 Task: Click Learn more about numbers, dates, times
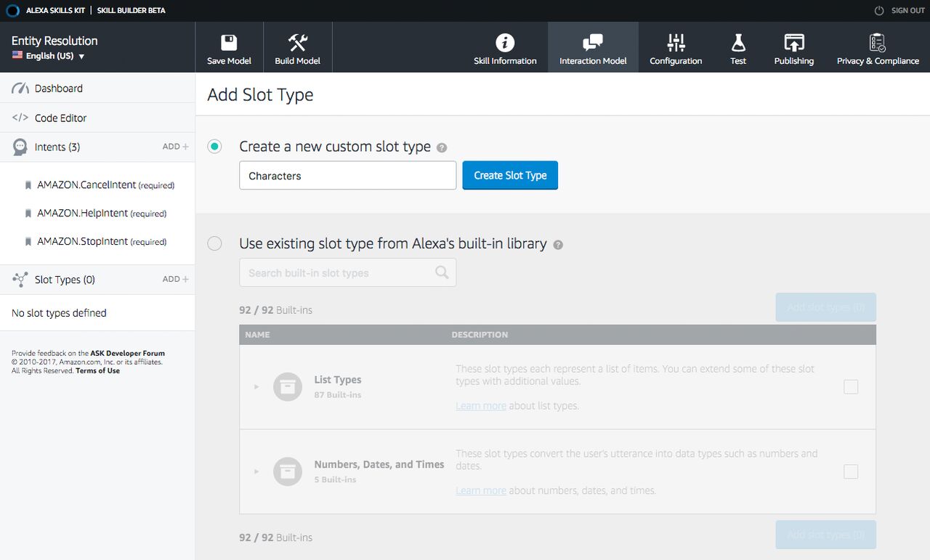pyautogui.click(x=481, y=491)
